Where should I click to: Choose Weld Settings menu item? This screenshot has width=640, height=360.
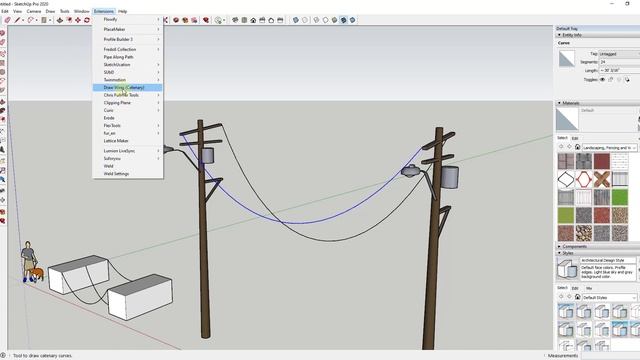[x=128, y=174]
